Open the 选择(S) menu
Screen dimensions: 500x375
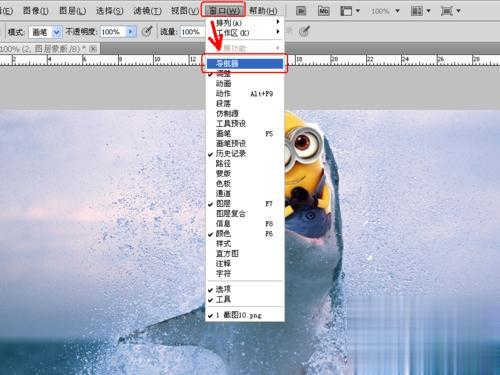pos(109,11)
